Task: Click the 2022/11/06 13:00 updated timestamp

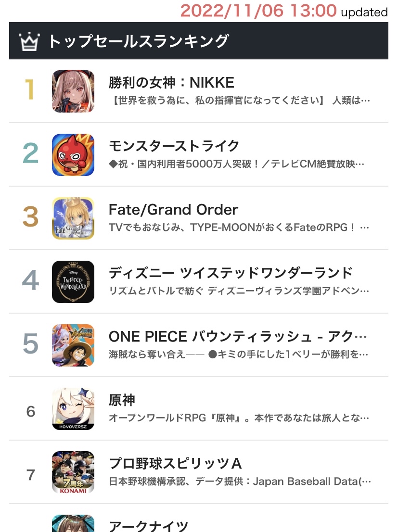Action: tap(283, 11)
